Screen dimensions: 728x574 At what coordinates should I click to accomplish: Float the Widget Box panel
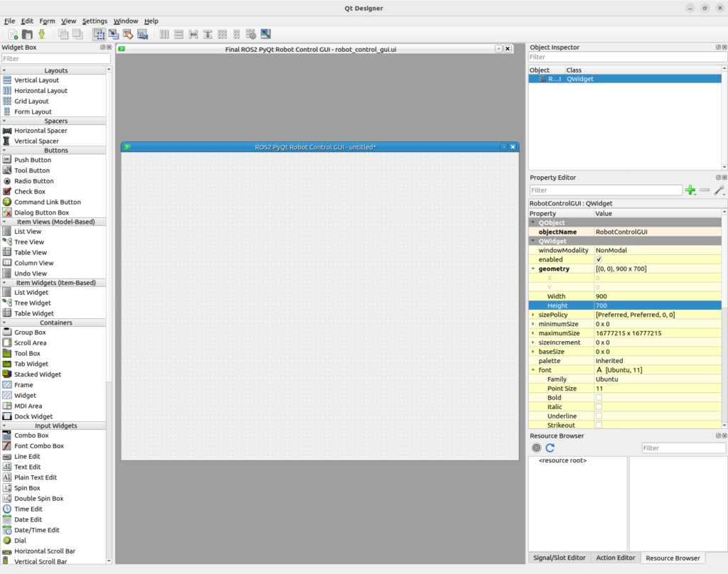(103, 48)
